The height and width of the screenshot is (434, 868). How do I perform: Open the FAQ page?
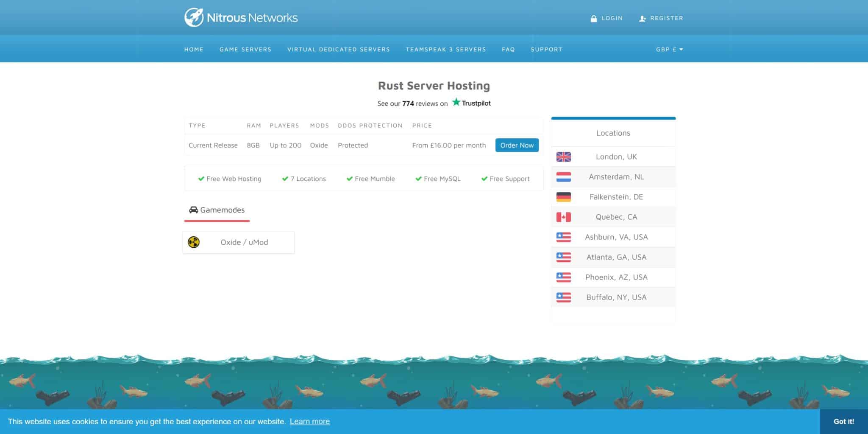click(x=508, y=49)
